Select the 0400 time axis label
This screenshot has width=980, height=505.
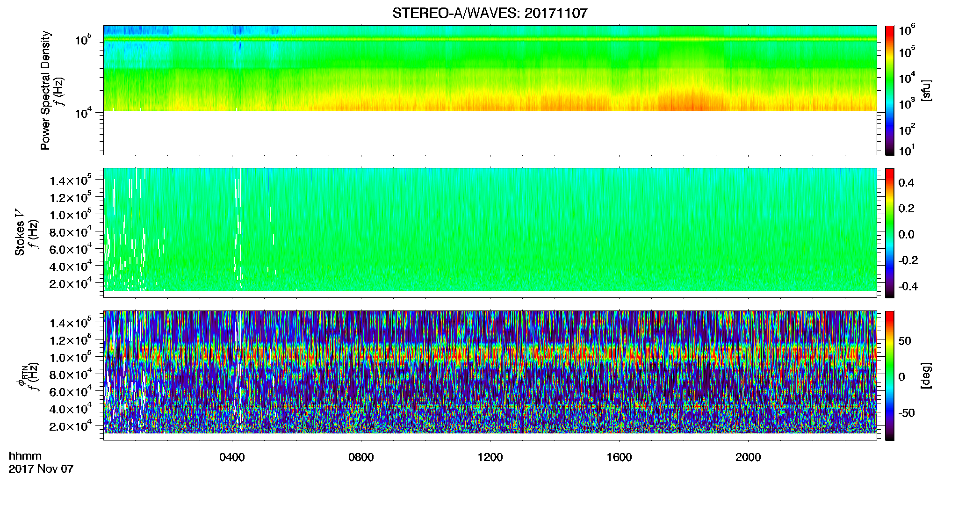[x=232, y=457]
